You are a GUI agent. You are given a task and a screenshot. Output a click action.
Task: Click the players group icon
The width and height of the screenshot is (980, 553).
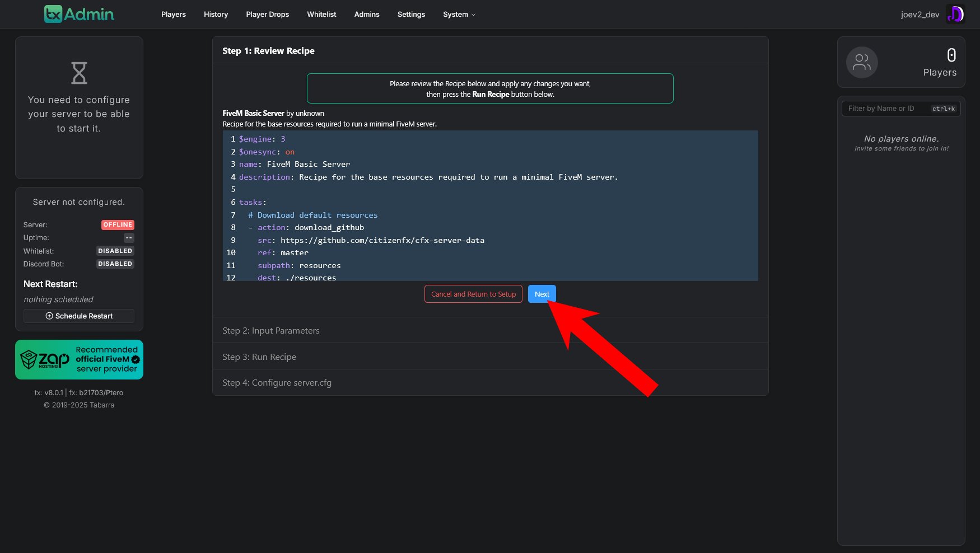pos(862,62)
